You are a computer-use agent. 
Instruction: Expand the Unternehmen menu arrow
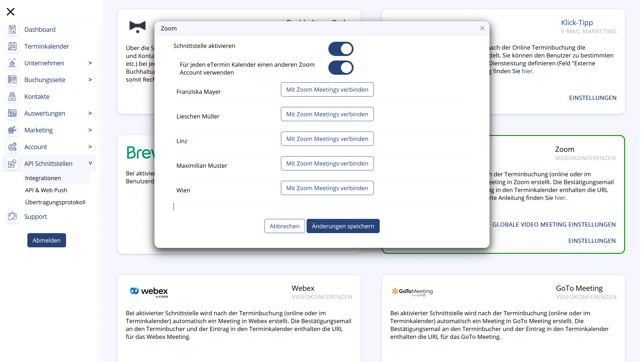90,63
